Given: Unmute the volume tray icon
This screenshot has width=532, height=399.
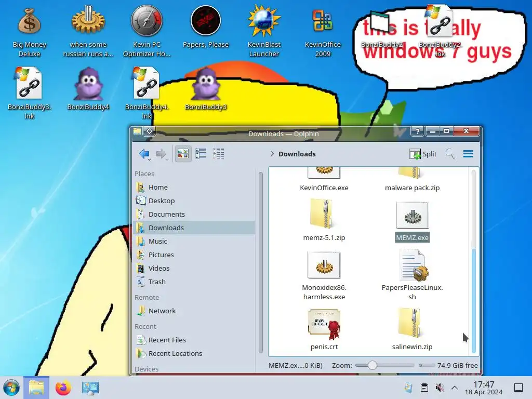Looking at the screenshot, I should [x=440, y=388].
